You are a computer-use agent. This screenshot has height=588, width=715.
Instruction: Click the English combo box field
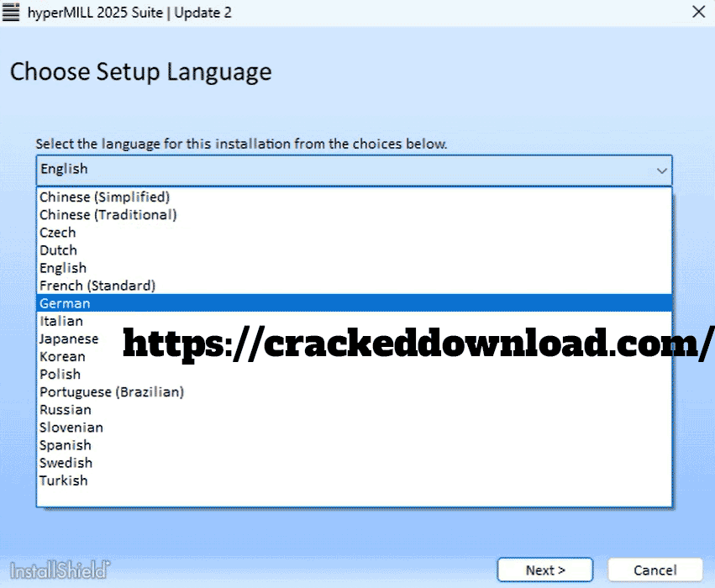click(x=354, y=170)
